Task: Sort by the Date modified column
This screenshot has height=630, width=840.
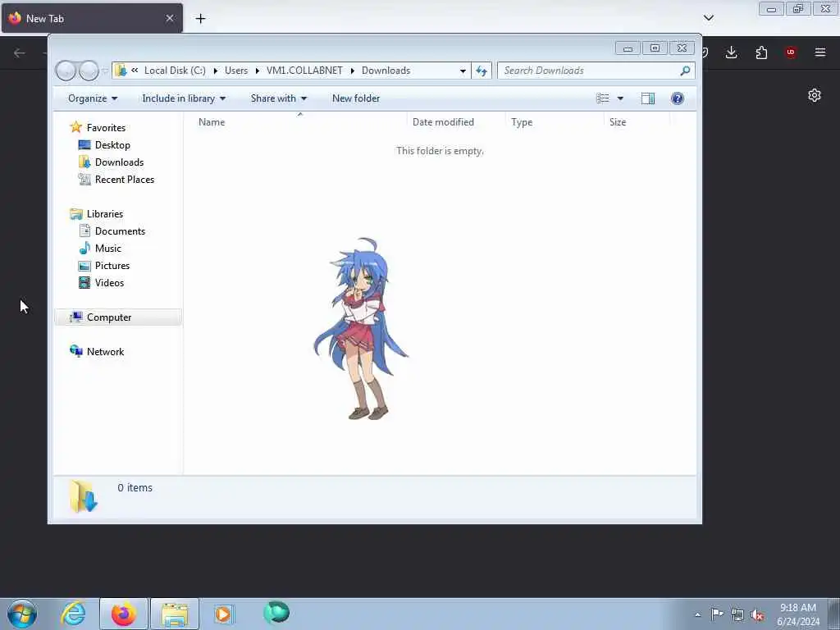Action: pos(456,122)
